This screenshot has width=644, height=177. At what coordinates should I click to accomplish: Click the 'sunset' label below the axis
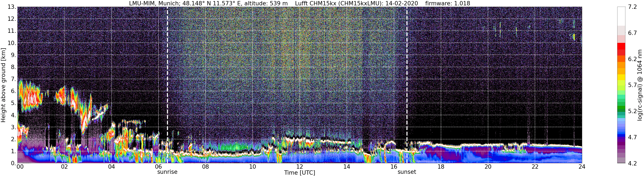(x=407, y=172)
